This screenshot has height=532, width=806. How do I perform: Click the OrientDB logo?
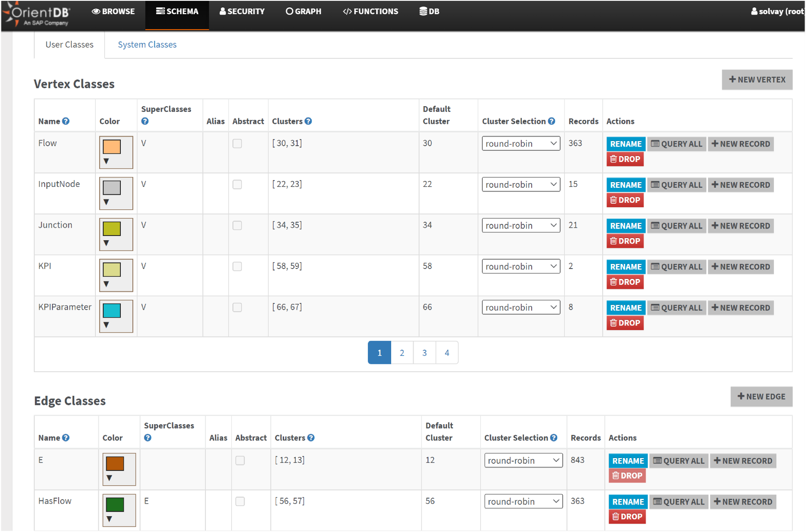click(x=37, y=14)
